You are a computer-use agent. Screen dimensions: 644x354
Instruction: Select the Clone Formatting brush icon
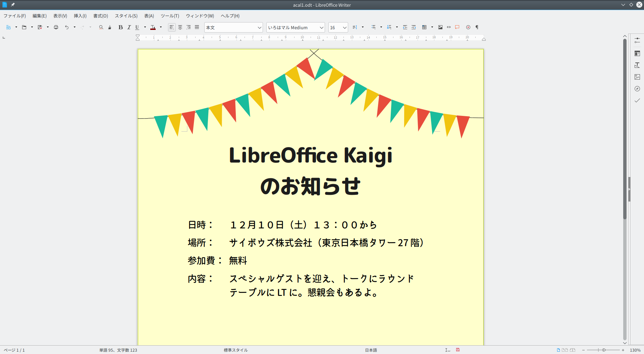(x=110, y=27)
